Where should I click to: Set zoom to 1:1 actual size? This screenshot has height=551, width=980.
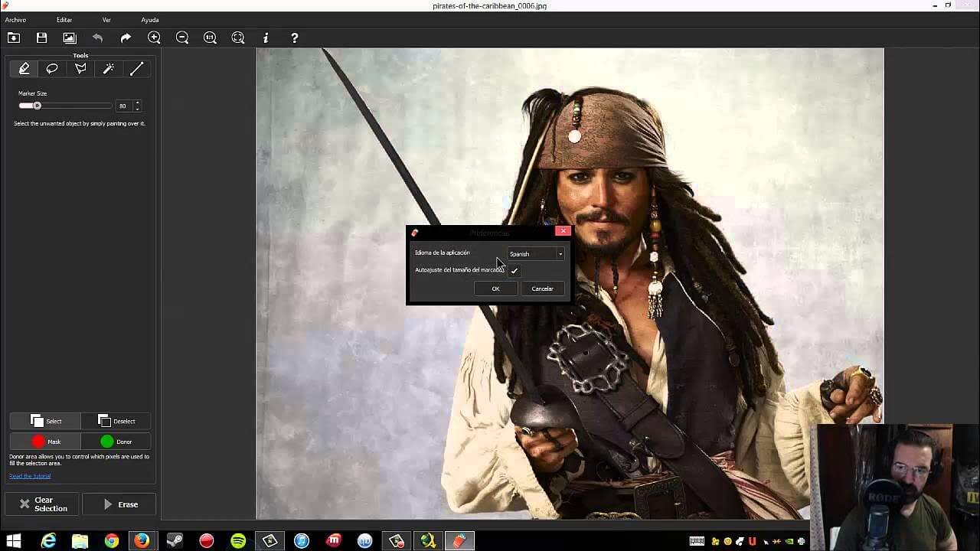tap(210, 37)
